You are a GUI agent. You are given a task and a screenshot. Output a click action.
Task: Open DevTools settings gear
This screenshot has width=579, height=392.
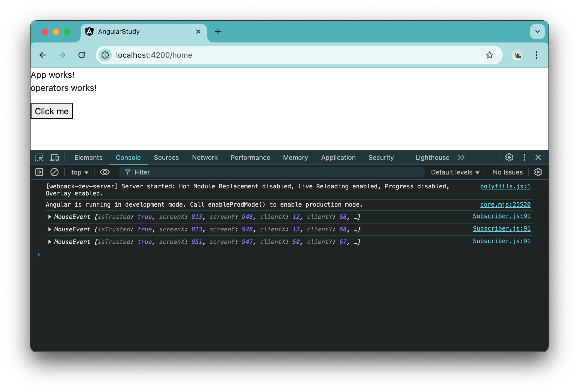[x=509, y=157]
